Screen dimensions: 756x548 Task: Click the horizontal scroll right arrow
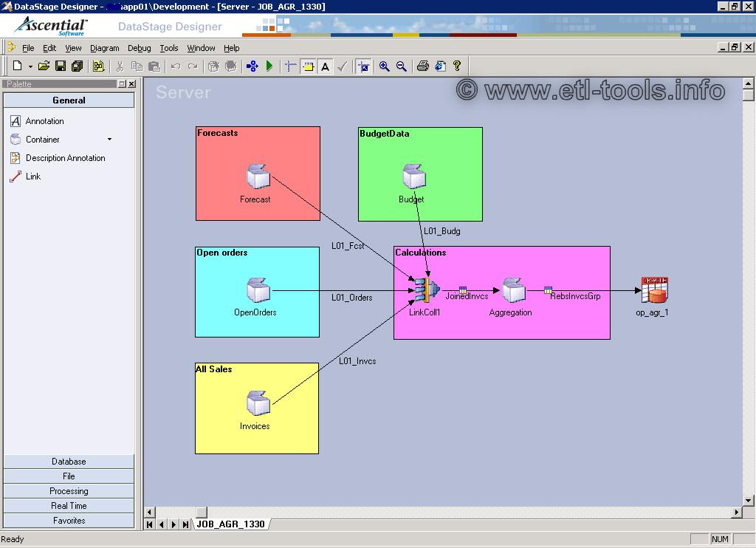(x=736, y=512)
